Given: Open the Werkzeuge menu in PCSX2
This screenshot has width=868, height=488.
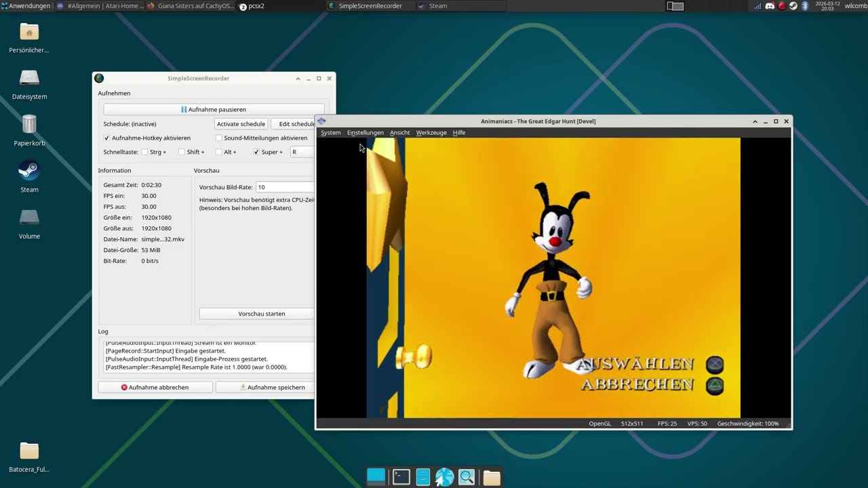Looking at the screenshot, I should tap(431, 133).
